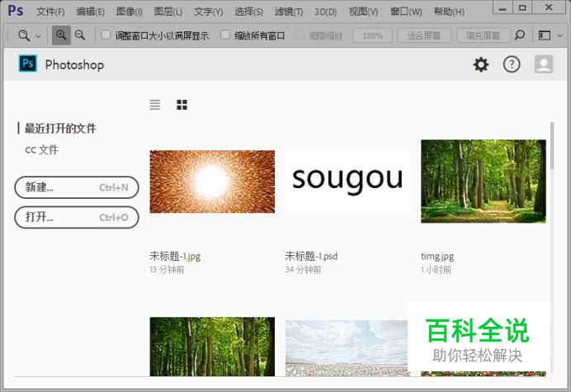This screenshot has height=392, width=571.
Task: Open the second-row green forest thumbnail
Action: click(212, 347)
